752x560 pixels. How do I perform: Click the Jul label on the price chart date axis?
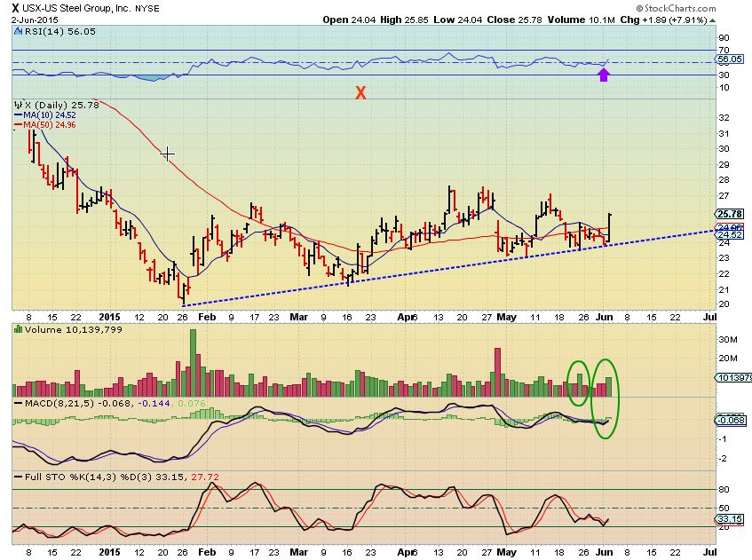(709, 317)
